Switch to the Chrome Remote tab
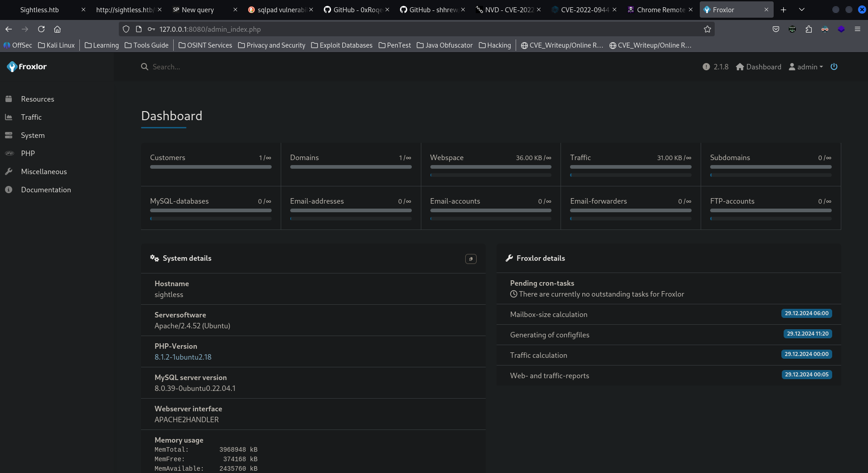This screenshot has width=868, height=473. pyautogui.click(x=660, y=10)
